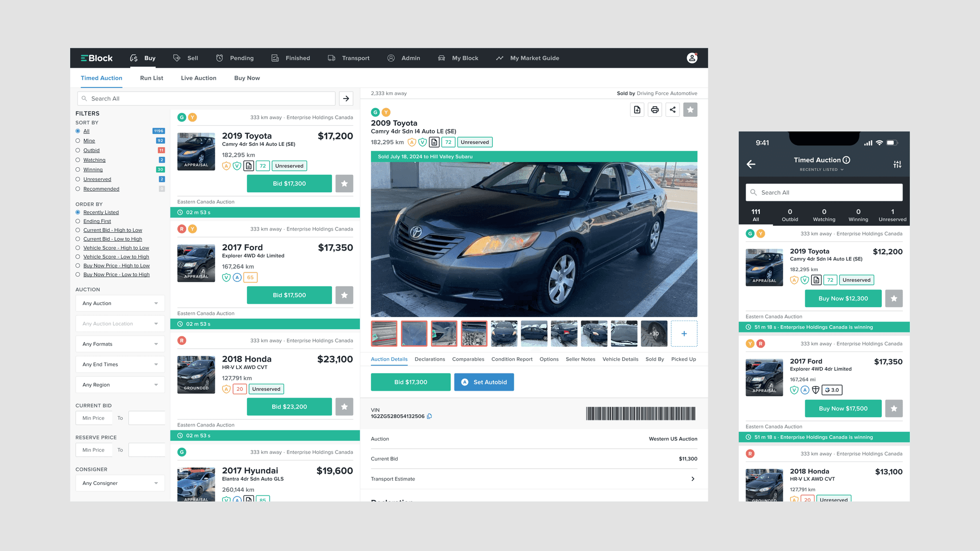Star the 2017 Ford Explorer listing

344,295
